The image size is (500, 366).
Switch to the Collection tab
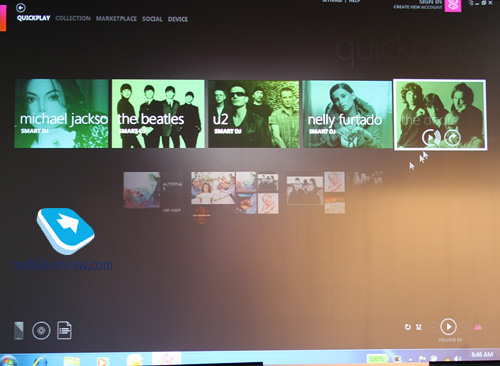click(x=73, y=18)
